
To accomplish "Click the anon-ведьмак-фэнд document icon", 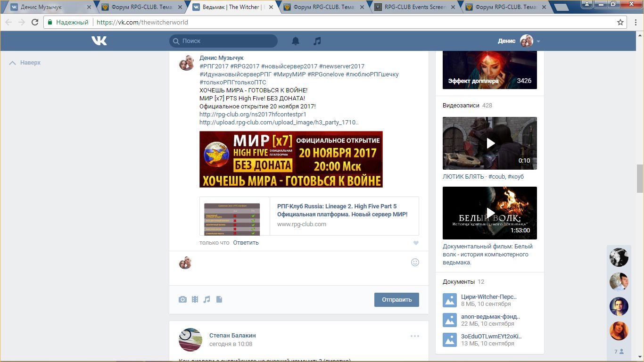I will [x=450, y=320].
